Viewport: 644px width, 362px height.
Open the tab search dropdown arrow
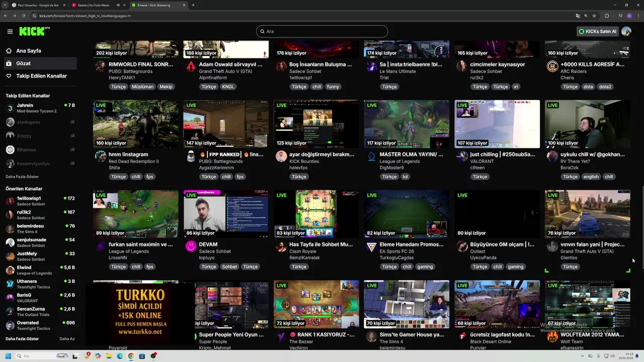click(5, 5)
